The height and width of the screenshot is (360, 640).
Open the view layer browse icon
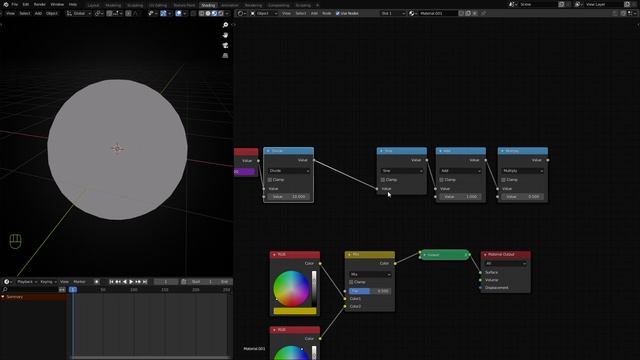tap(579, 4)
